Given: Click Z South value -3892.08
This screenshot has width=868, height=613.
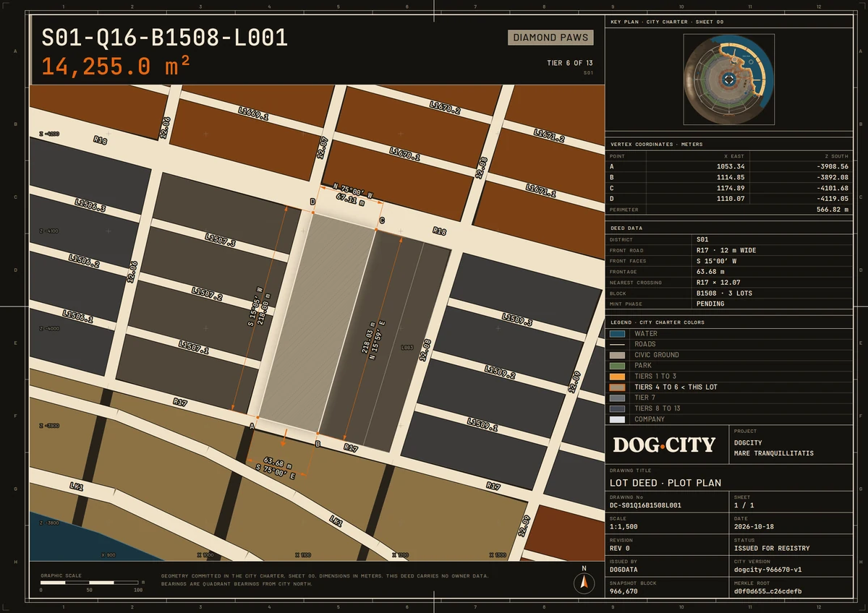Looking at the screenshot, I should point(831,177).
